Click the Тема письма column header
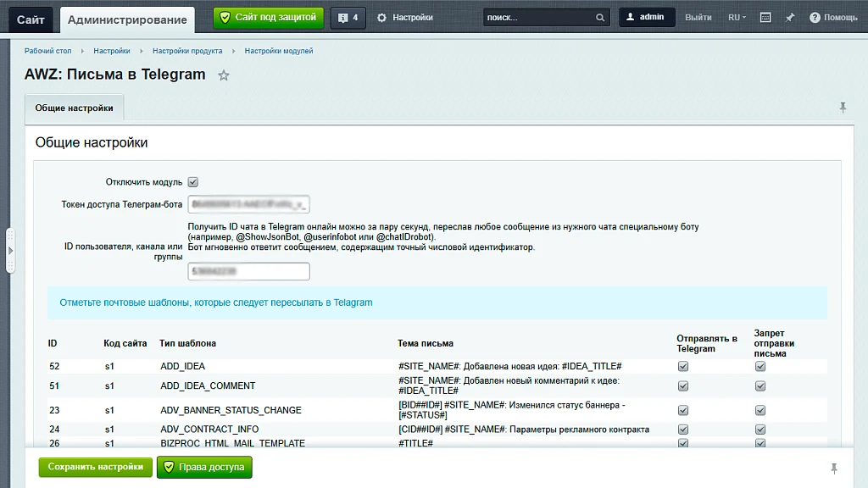Image resolution: width=868 pixels, height=488 pixels. pyautogui.click(x=426, y=344)
